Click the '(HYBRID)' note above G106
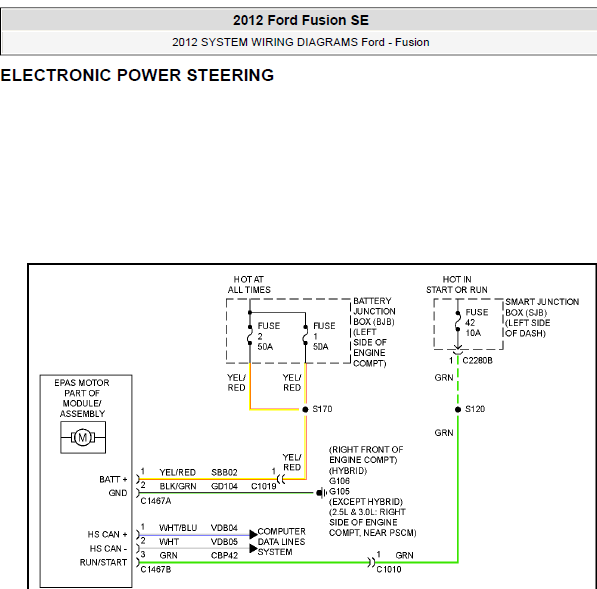597x589 pixels. tap(348, 471)
